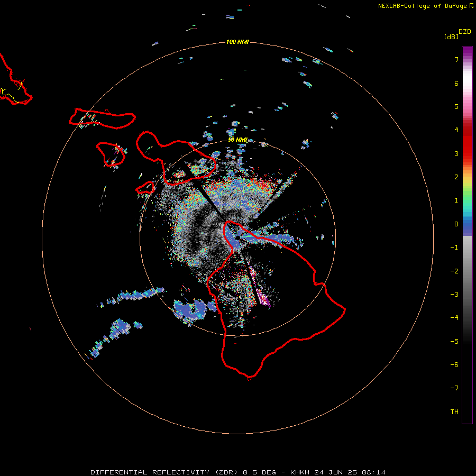Click the 1 value on color scale

pos(456,200)
